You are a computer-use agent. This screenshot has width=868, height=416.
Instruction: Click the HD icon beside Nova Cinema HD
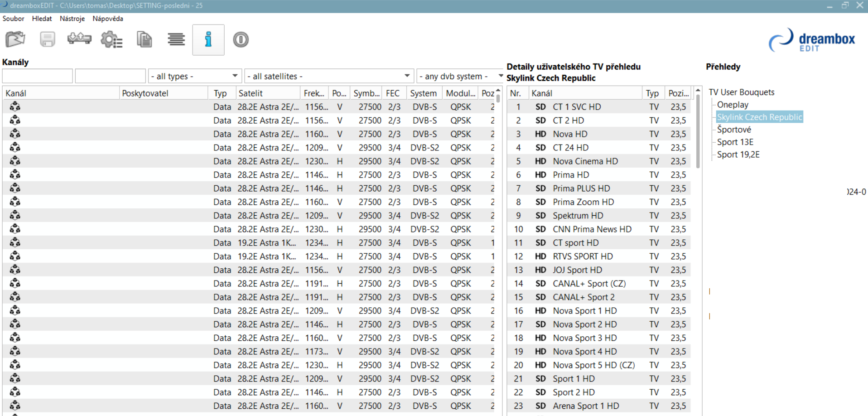click(x=540, y=161)
